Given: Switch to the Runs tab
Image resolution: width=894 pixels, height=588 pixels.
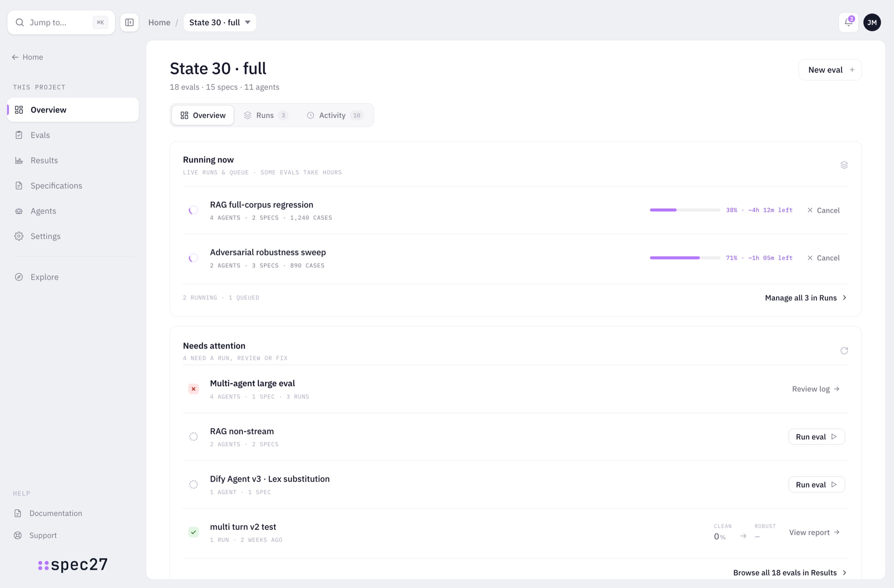Looking at the screenshot, I should [266, 115].
